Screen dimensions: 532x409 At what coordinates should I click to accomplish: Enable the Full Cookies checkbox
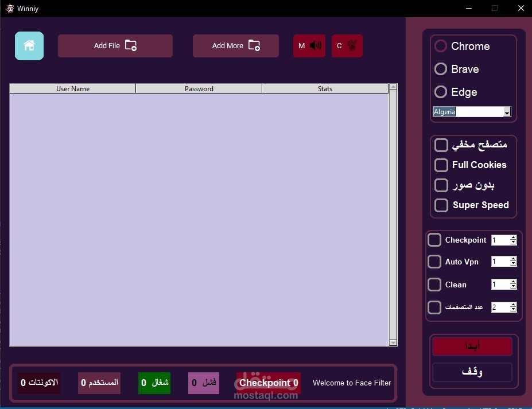tap(441, 165)
